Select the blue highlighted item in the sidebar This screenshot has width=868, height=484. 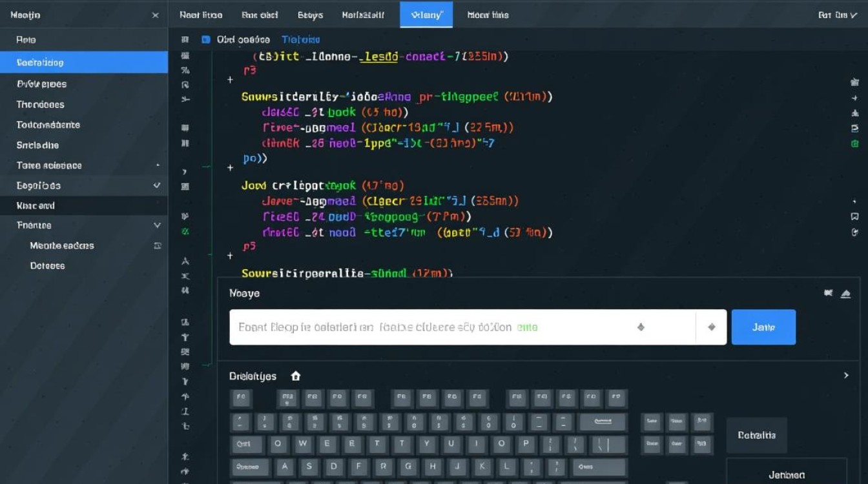tap(84, 63)
